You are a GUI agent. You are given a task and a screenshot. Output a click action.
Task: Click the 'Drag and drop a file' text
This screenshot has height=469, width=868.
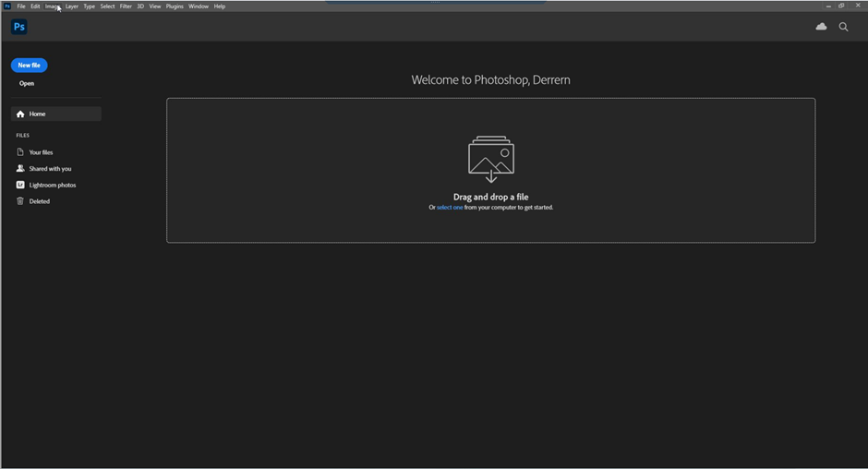(x=491, y=197)
